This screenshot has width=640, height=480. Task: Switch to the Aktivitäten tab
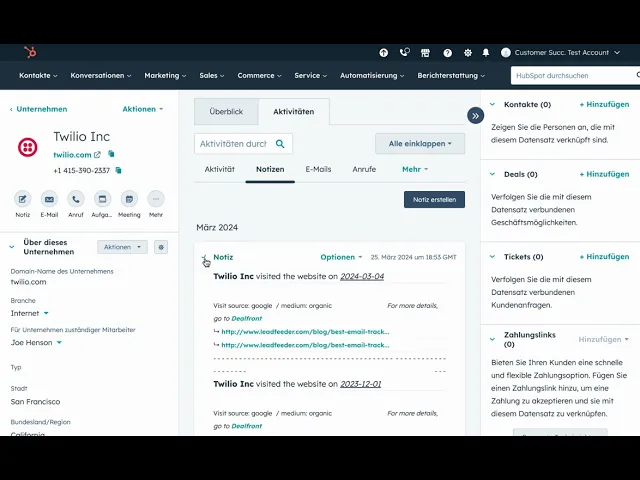tap(293, 111)
